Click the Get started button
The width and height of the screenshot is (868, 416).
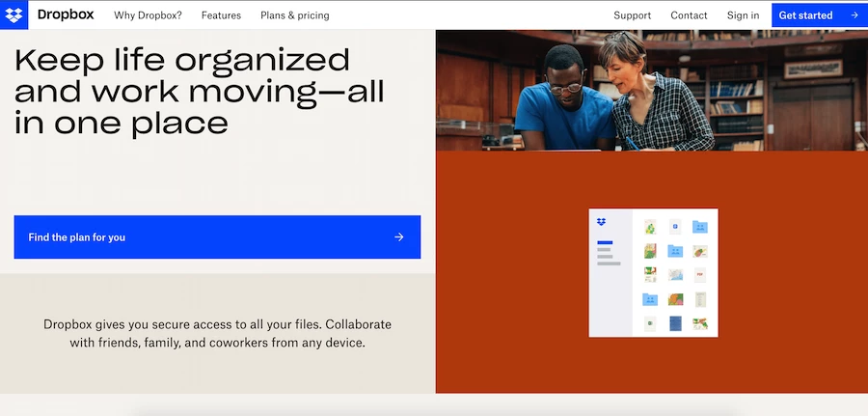point(820,15)
